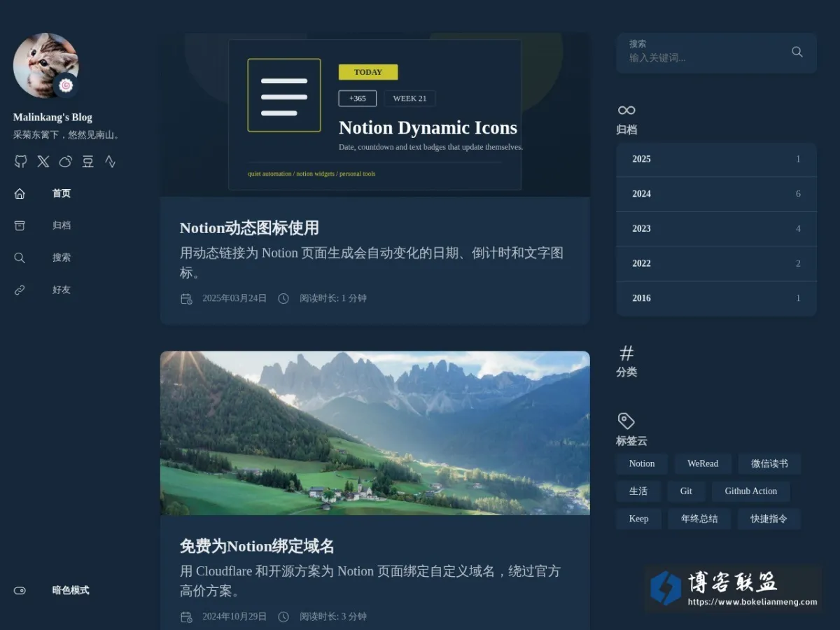Select the Notion tag
The height and width of the screenshot is (630, 840).
(x=642, y=463)
